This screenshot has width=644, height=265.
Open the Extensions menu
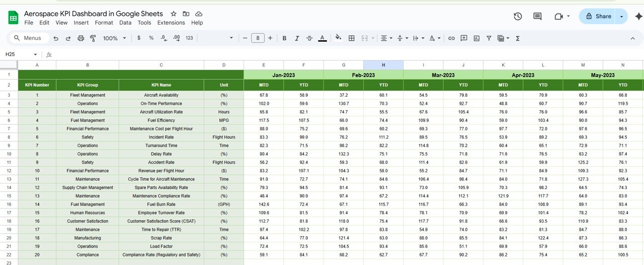tap(171, 23)
